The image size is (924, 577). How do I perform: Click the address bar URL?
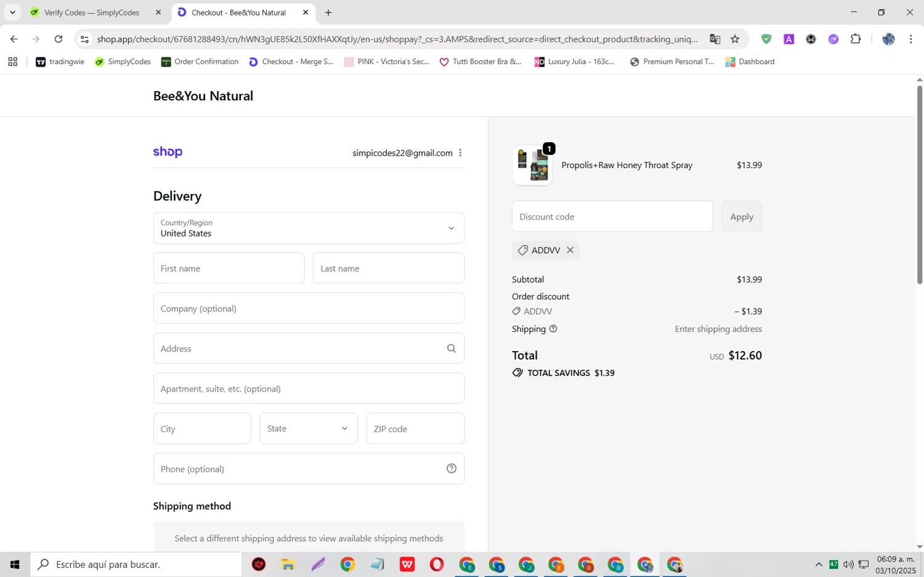click(397, 39)
